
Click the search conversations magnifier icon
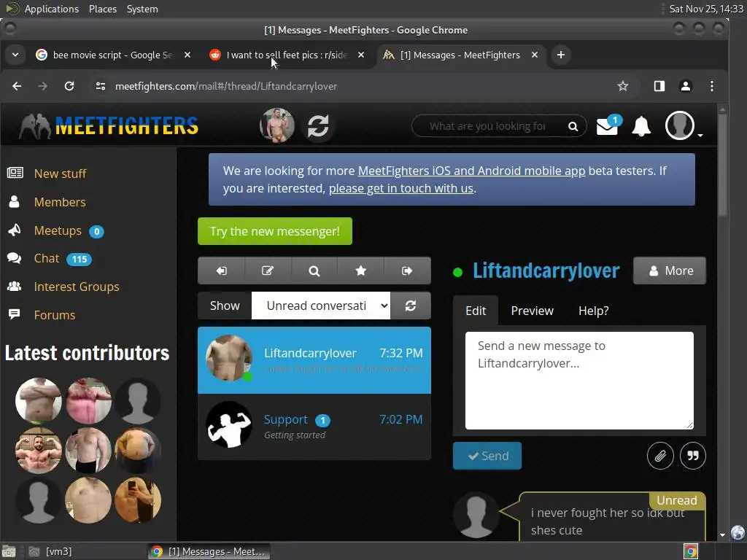(314, 271)
